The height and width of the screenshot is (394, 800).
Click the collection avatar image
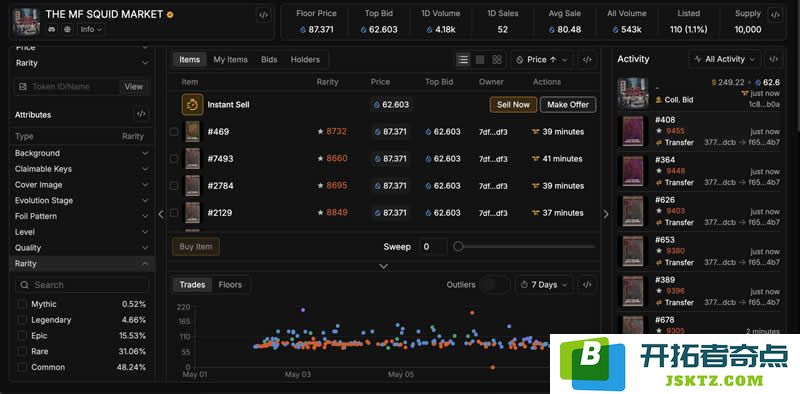click(26, 22)
